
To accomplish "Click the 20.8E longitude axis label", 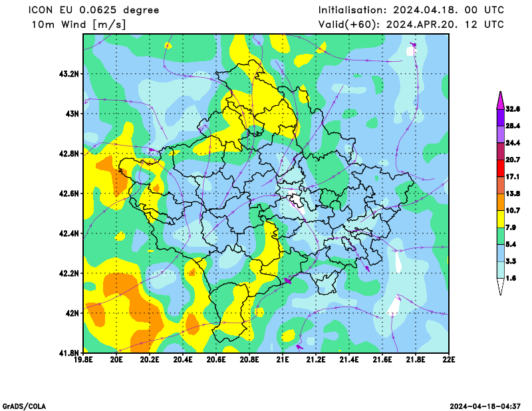I will point(249,359).
